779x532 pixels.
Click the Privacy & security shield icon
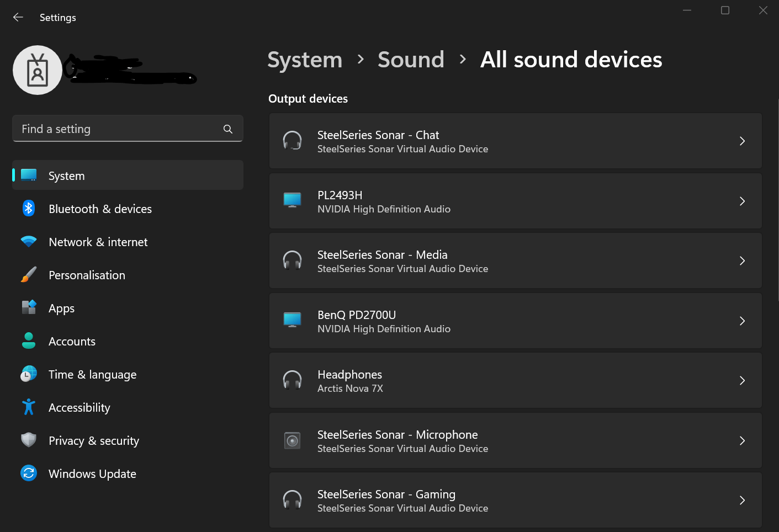pos(28,440)
